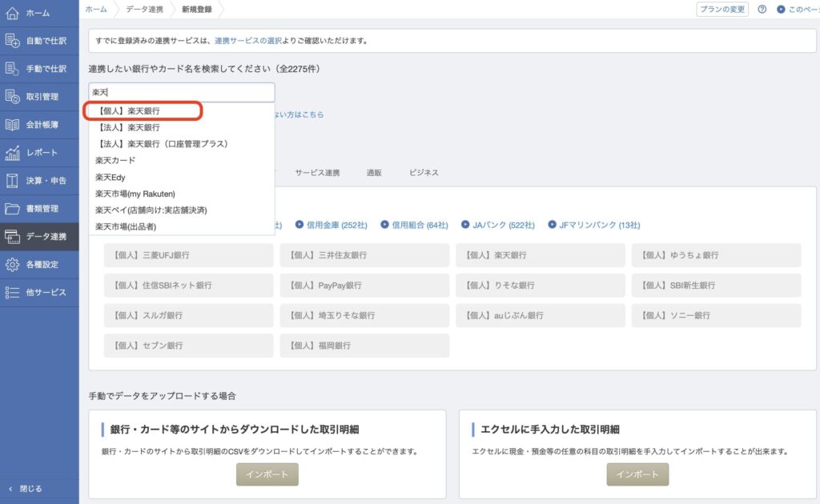Screen dimensions: 820x504
Task: Open ホーム menu label in the sidebar
Action: pyautogui.click(x=38, y=13)
